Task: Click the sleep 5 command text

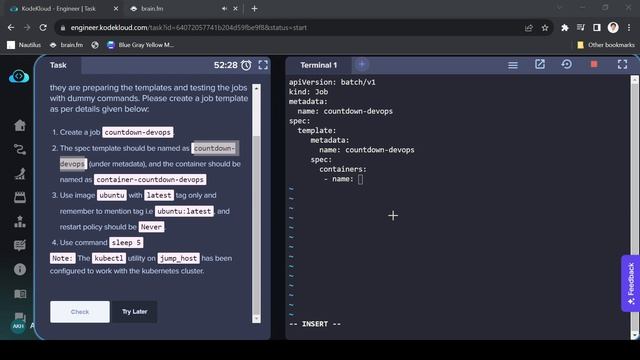Action: [126, 242]
